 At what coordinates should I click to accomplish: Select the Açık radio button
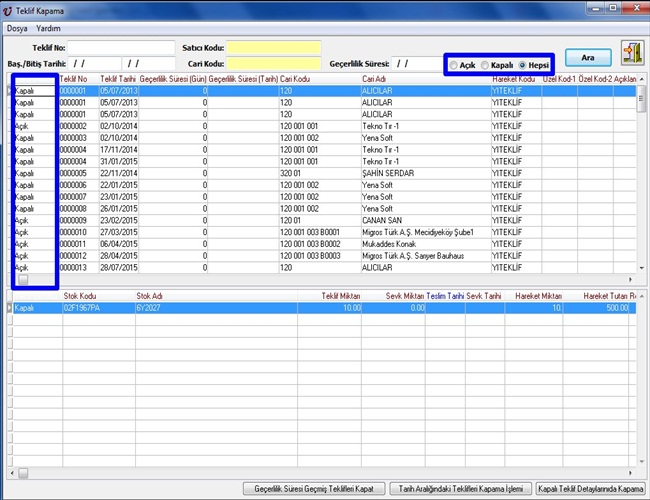[454, 65]
